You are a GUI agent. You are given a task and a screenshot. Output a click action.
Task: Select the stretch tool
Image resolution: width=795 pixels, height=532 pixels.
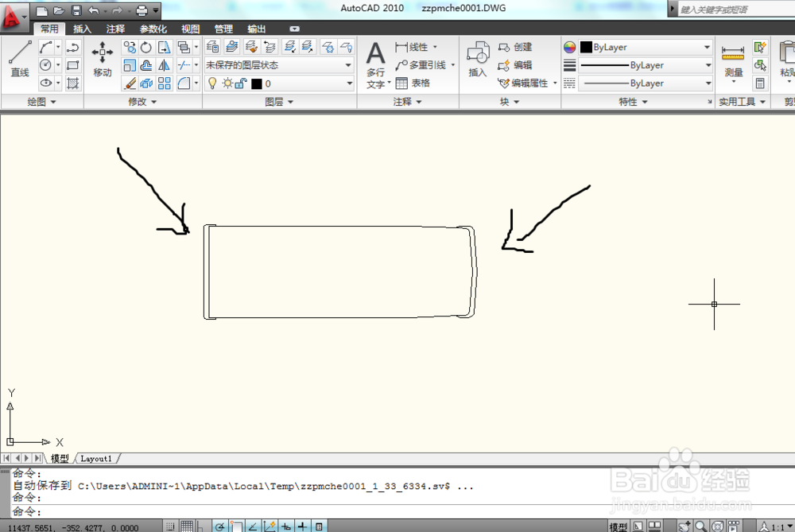click(164, 48)
